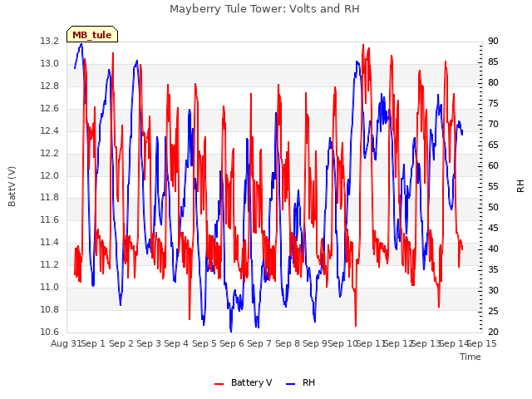Click the 11.0 left axis value

(x=50, y=287)
